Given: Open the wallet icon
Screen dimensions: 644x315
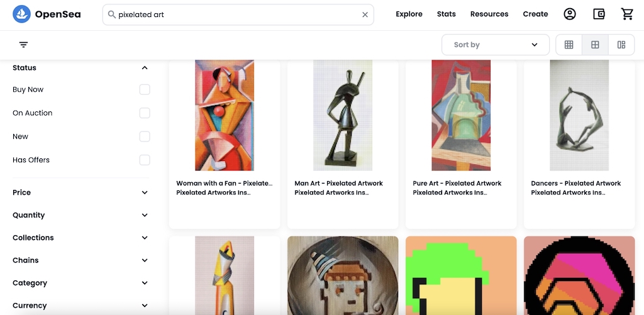Looking at the screenshot, I should click(599, 14).
